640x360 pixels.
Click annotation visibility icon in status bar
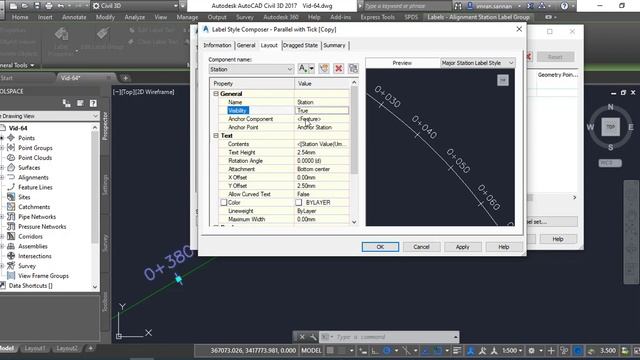(471, 350)
